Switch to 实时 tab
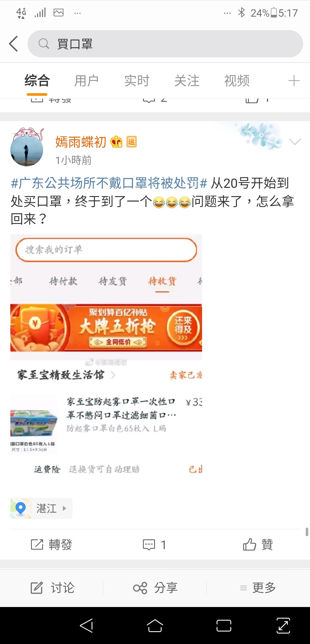This screenshot has width=310, height=644. pos(137,81)
